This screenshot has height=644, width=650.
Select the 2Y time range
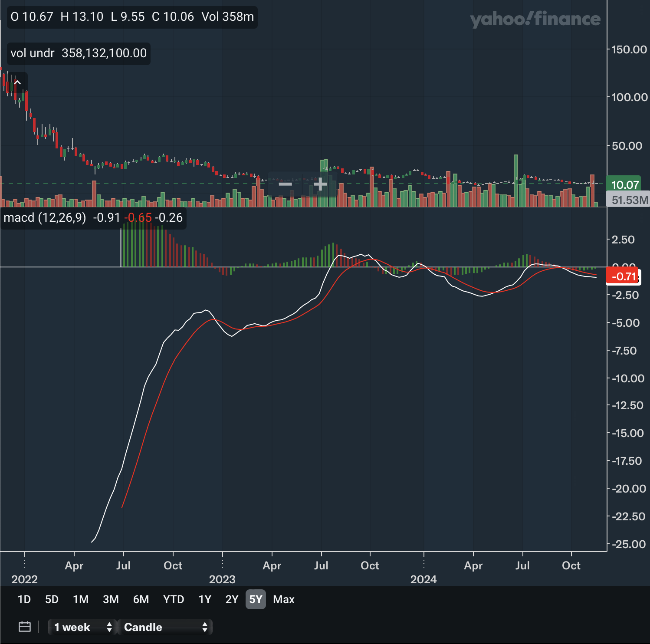tap(232, 599)
